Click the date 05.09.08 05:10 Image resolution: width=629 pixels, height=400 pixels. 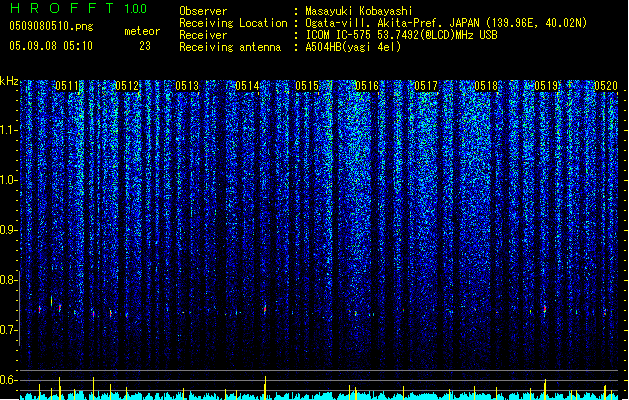(x=51, y=46)
